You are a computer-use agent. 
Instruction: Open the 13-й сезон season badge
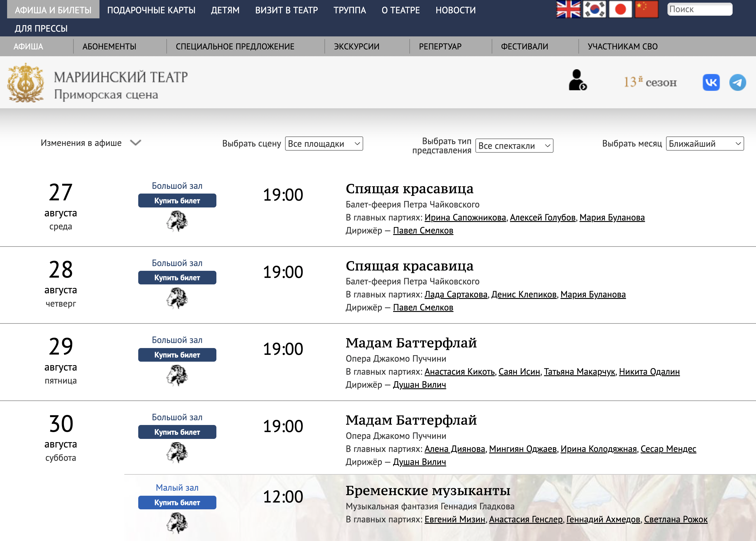pos(650,82)
